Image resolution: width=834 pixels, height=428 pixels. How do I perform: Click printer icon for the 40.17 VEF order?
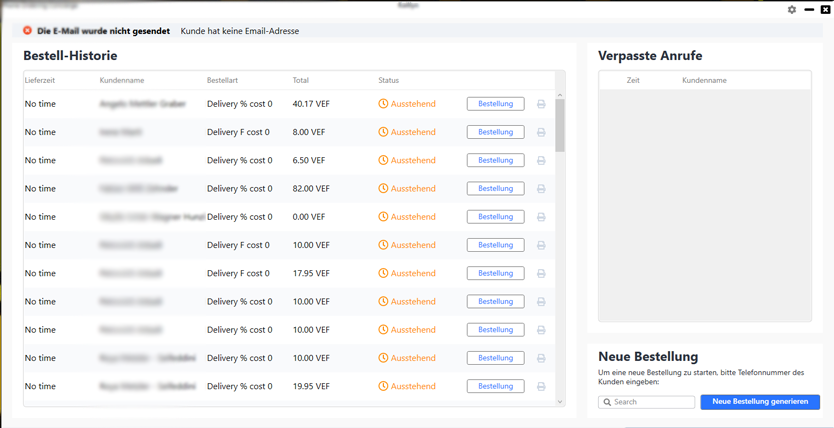[541, 104]
